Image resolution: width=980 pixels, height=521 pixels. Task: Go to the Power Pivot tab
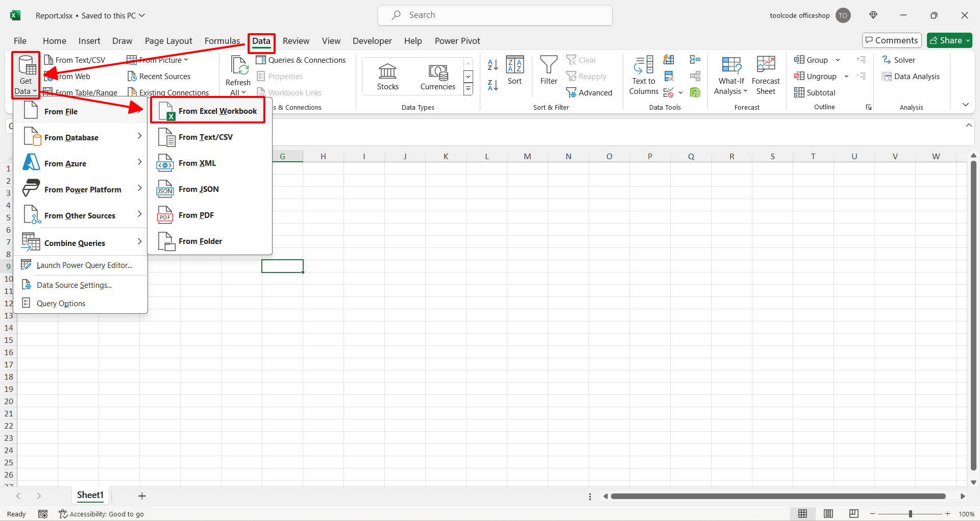457,41
